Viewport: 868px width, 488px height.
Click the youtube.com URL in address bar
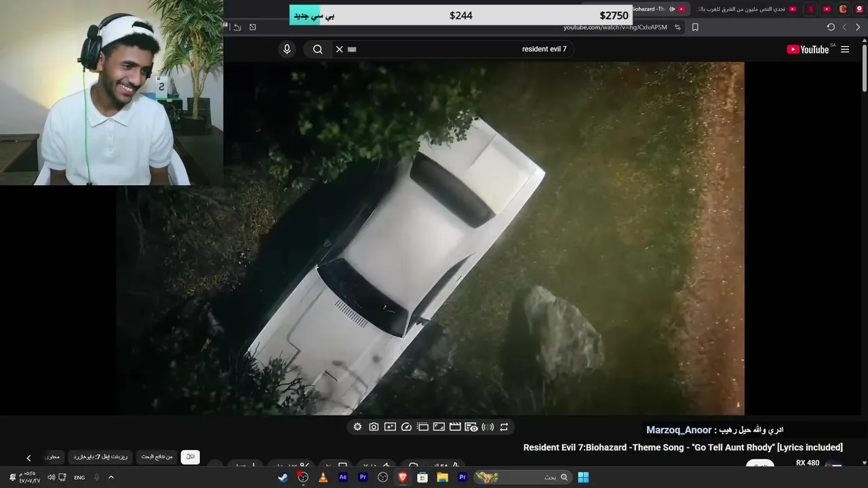[x=615, y=27]
